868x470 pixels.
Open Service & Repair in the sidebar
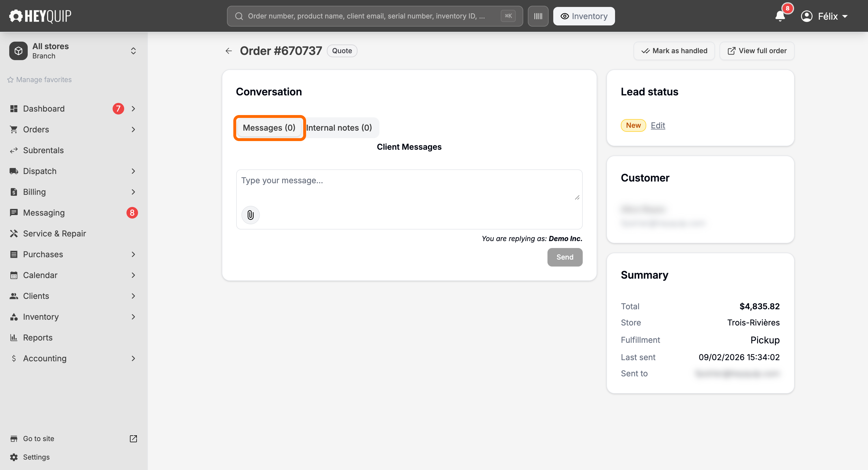73,234
